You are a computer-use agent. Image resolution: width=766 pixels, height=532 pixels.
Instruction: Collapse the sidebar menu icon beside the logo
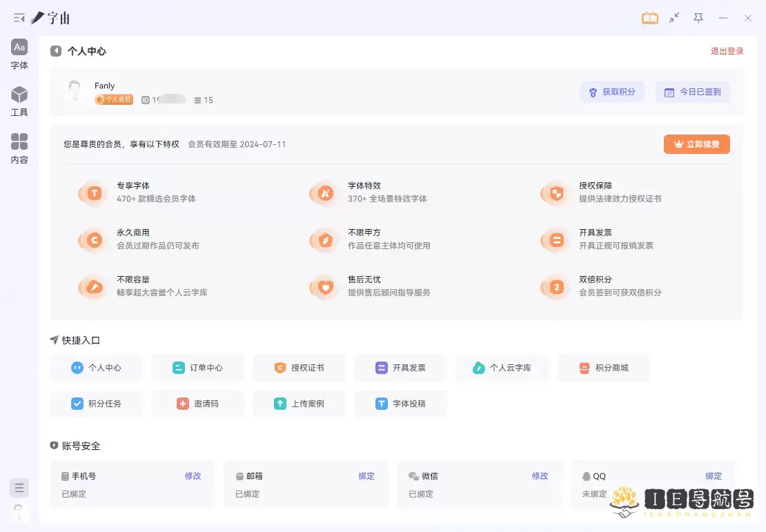pos(19,18)
